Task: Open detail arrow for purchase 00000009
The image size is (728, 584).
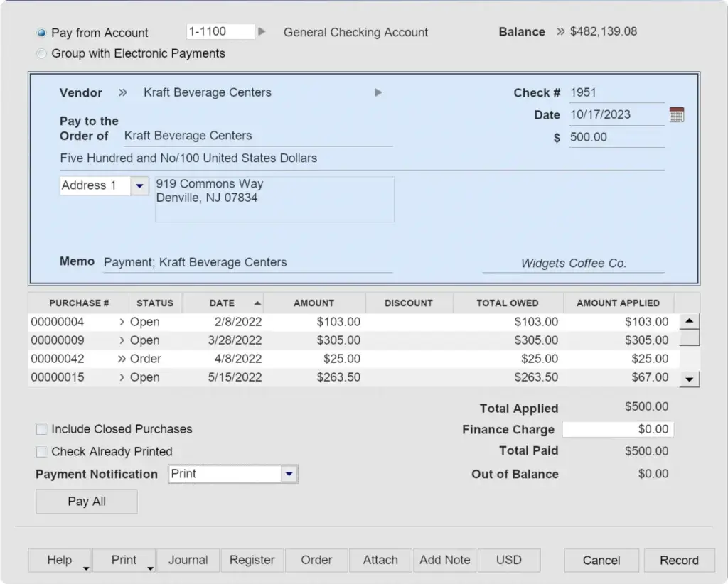Action: (x=122, y=340)
